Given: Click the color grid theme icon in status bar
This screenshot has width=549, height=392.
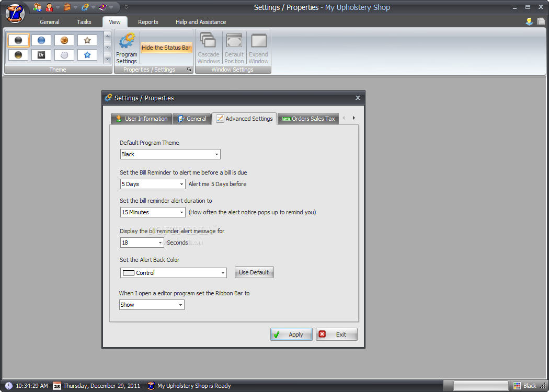Looking at the screenshot, I should pos(517,386).
